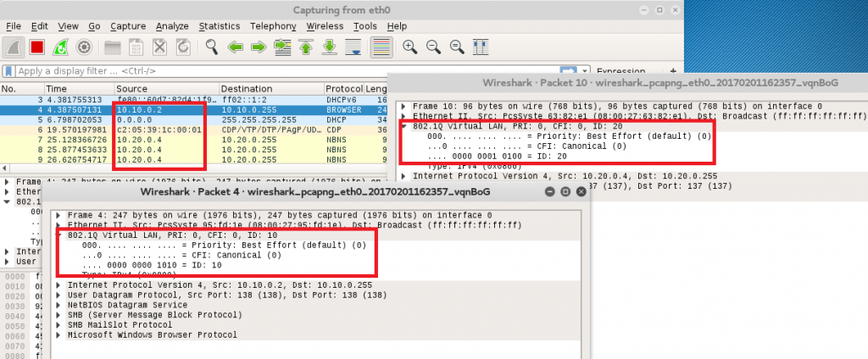The height and width of the screenshot is (359, 868).
Task: Sort by the Source column header
Action: click(x=167, y=89)
